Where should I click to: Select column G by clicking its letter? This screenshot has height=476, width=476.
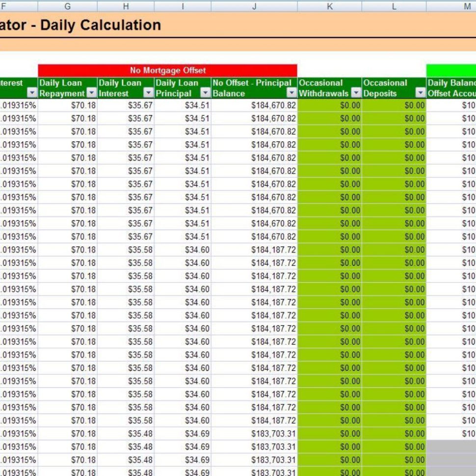[x=67, y=6]
